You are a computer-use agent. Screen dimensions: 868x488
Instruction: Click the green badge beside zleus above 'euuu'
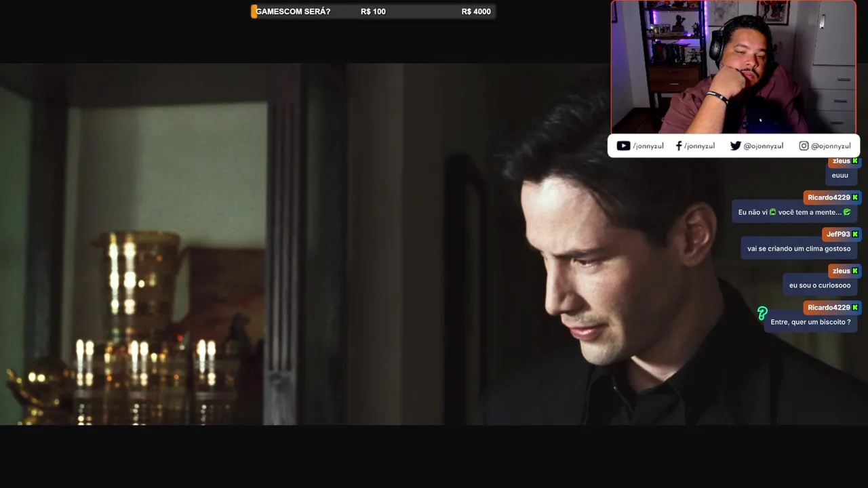tap(855, 161)
